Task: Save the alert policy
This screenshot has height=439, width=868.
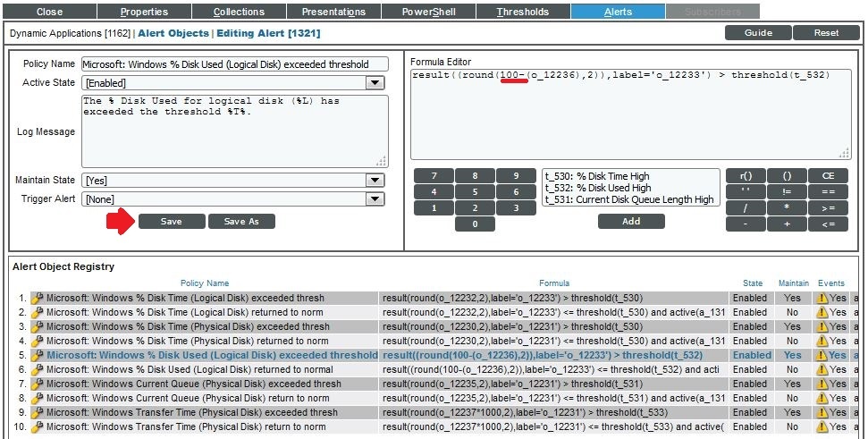Action: click(171, 221)
